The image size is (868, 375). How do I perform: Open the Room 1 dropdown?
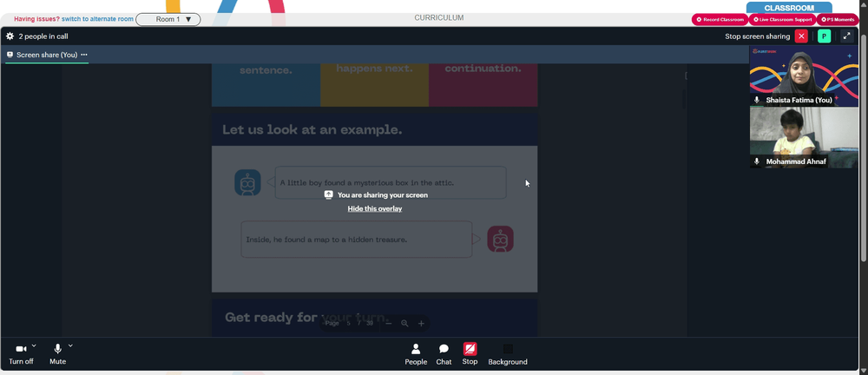point(168,19)
